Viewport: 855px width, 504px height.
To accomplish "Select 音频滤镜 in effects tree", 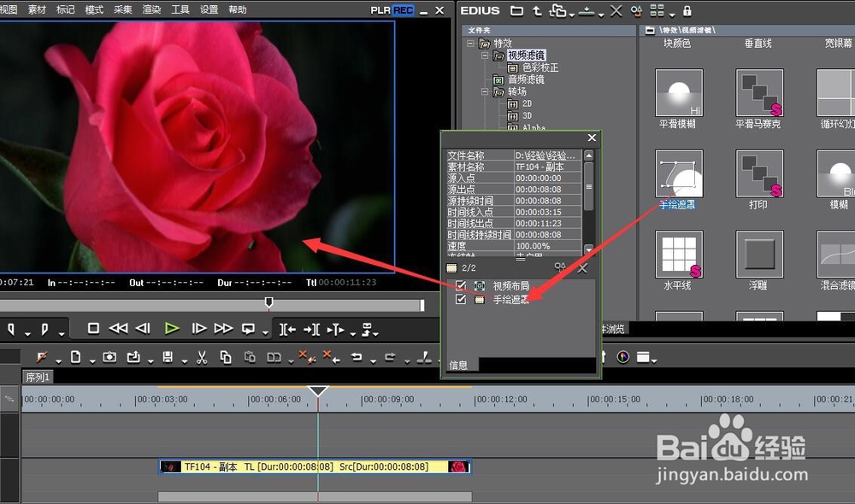I will (526, 79).
